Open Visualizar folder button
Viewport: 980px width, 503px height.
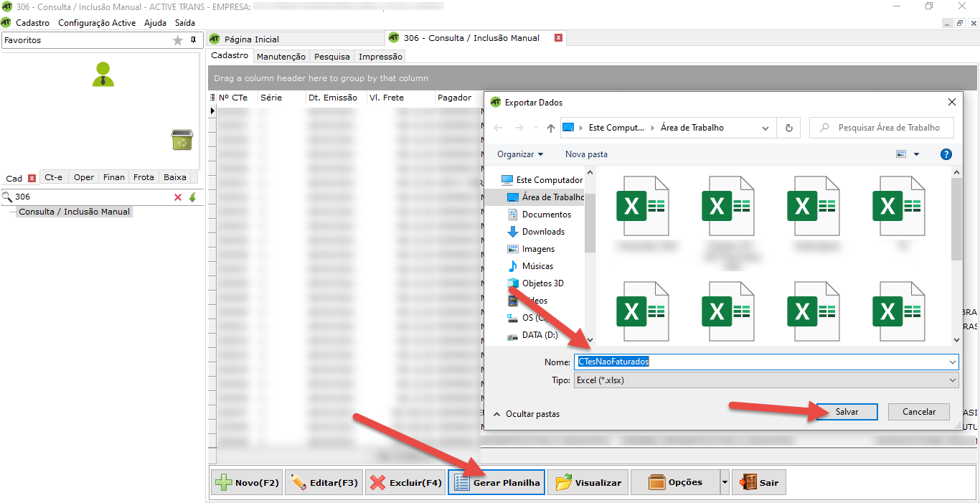coord(588,483)
